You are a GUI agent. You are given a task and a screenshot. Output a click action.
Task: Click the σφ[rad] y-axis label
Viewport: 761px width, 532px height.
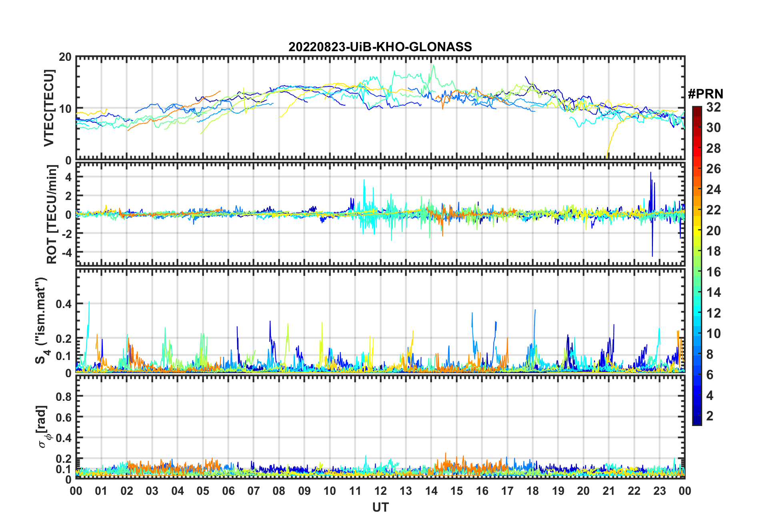pyautogui.click(x=43, y=426)
